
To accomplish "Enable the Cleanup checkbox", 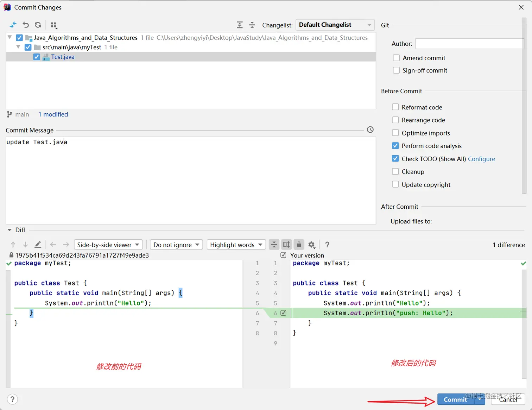I will [395, 171].
